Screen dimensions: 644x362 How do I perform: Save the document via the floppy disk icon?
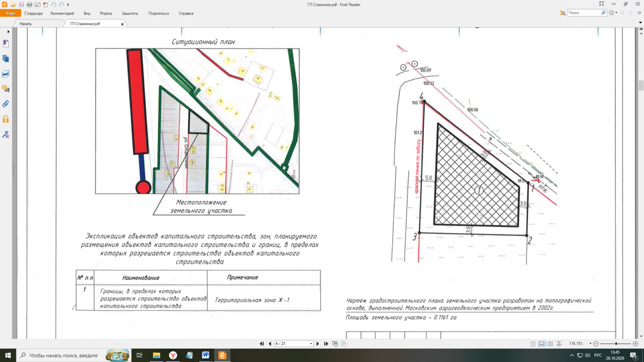tap(21, 4)
